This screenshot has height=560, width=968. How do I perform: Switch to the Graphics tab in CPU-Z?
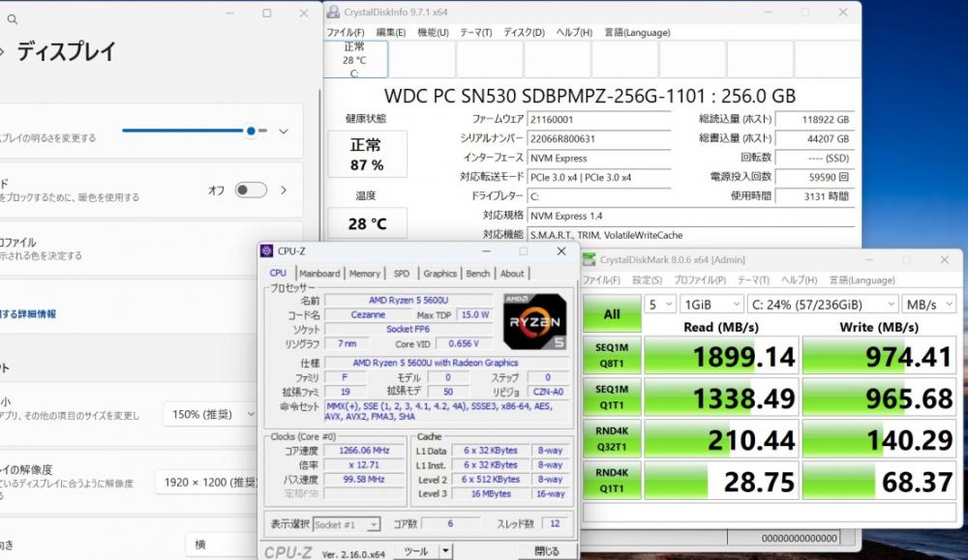(x=440, y=273)
